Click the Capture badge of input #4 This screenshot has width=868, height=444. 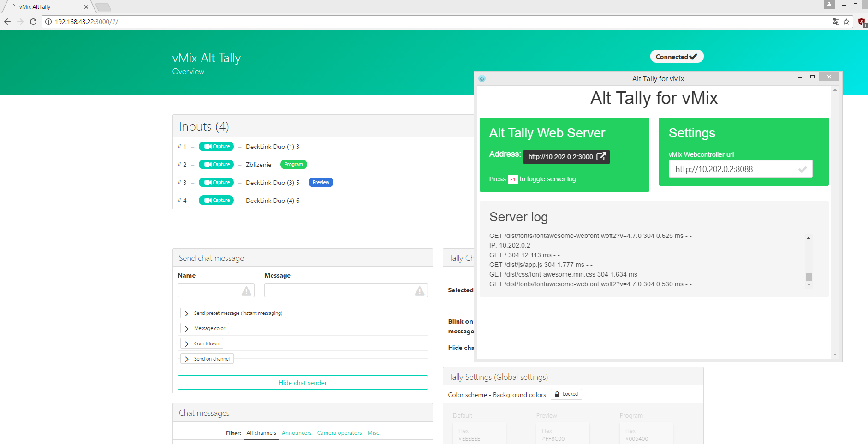pyautogui.click(x=216, y=201)
